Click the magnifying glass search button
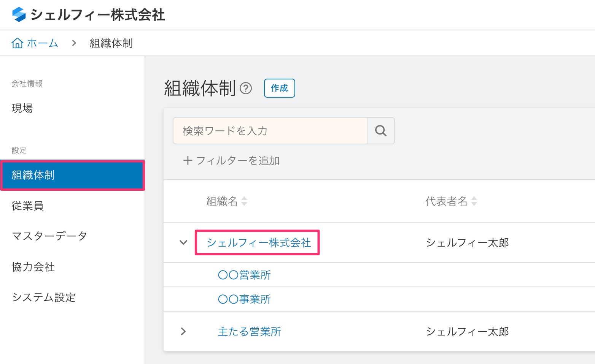The image size is (595, 364). (x=380, y=131)
